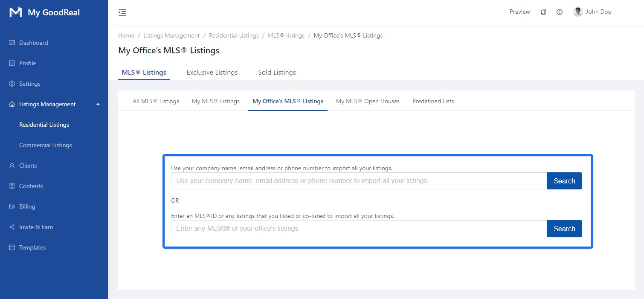This screenshot has width=644, height=299.
Task: Click the Preview link in header
Action: [x=519, y=12]
